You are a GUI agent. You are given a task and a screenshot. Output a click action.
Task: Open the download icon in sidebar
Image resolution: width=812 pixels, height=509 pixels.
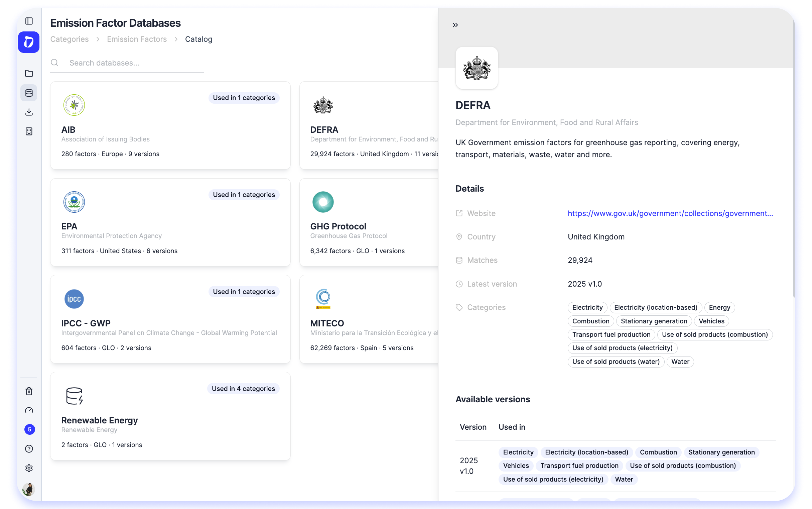[29, 112]
